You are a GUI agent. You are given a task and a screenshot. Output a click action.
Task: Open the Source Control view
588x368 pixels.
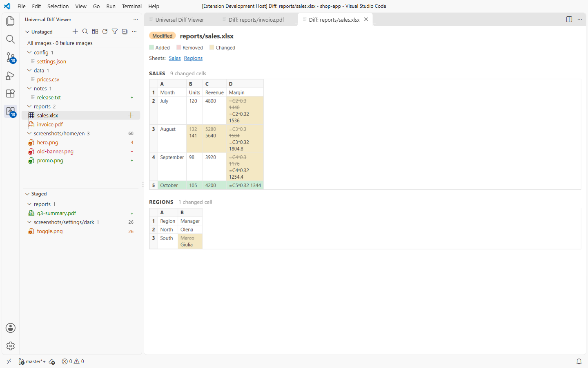click(11, 57)
